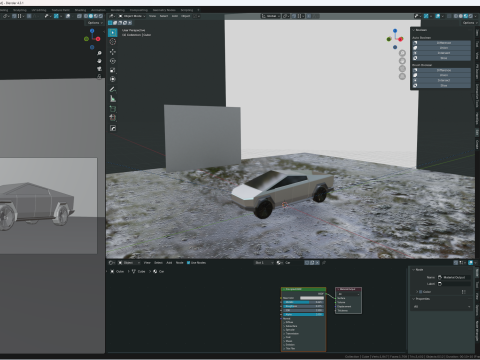Open the editor type menu of the main viewport
Screen dimensions: 480x360
[x=111, y=16]
